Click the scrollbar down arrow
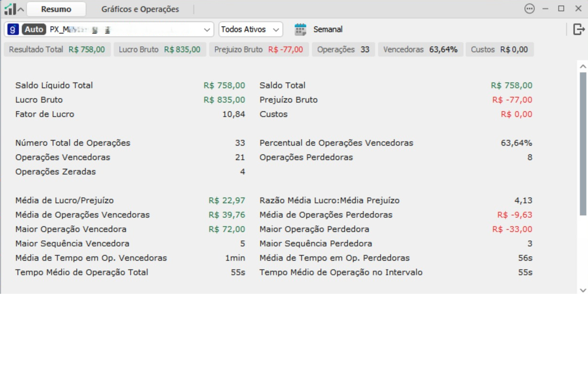The height and width of the screenshot is (382, 588). 583,290
